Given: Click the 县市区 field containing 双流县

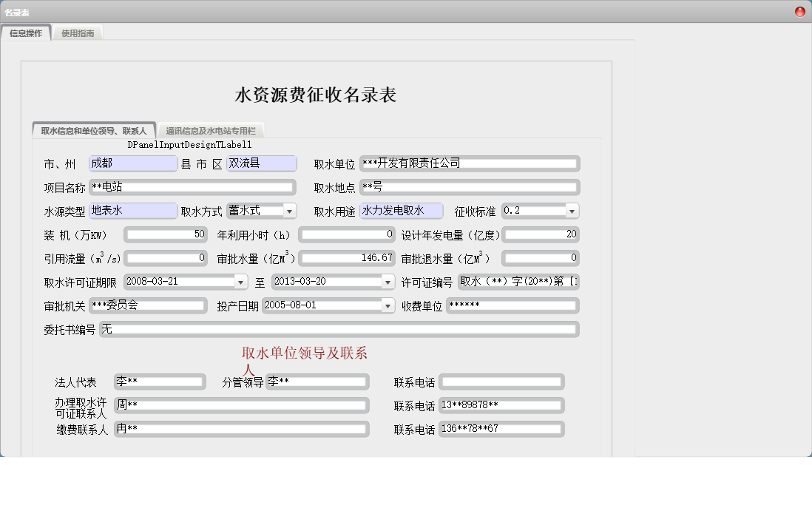Looking at the screenshot, I should (262, 163).
